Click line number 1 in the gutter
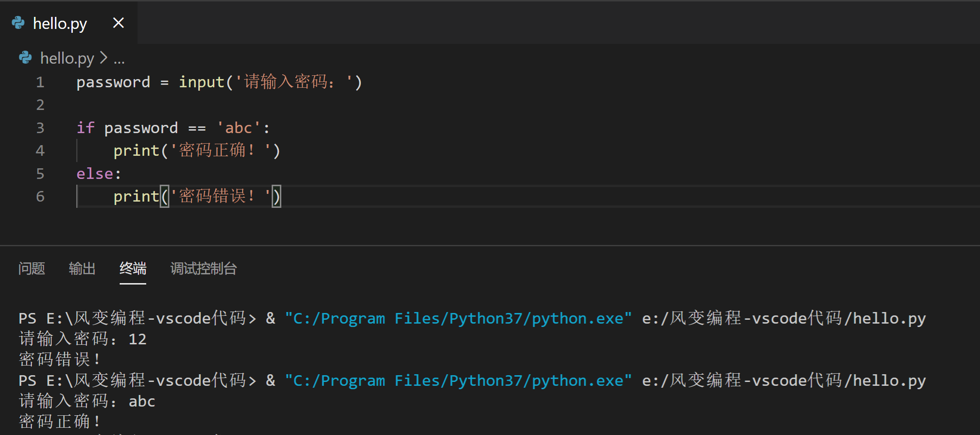 41,82
